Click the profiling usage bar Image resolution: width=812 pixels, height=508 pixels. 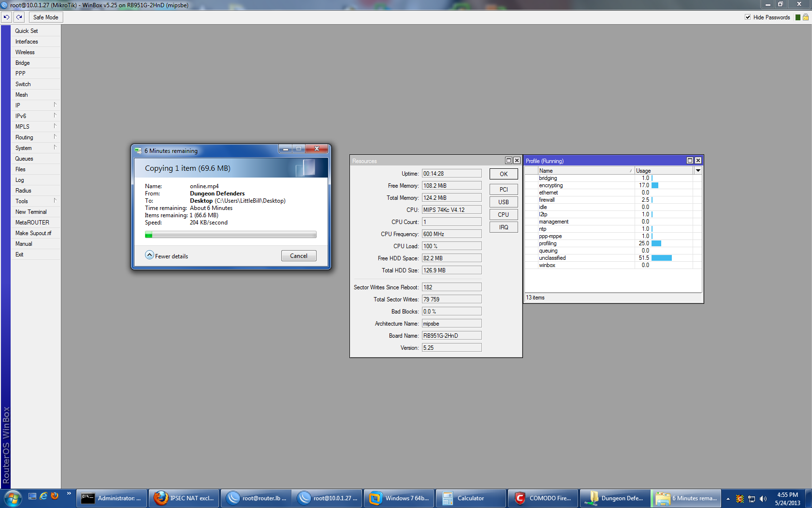(x=656, y=243)
